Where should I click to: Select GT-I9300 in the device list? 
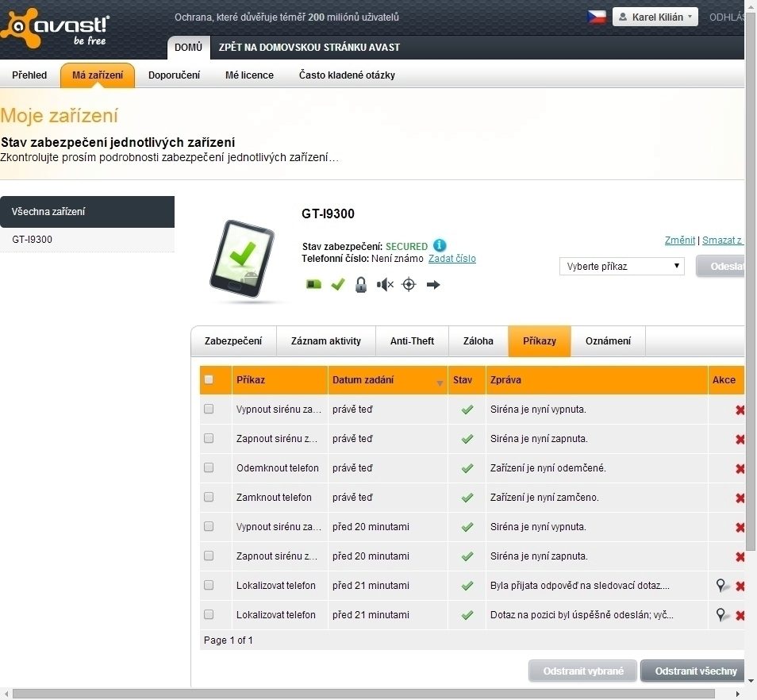[87, 240]
